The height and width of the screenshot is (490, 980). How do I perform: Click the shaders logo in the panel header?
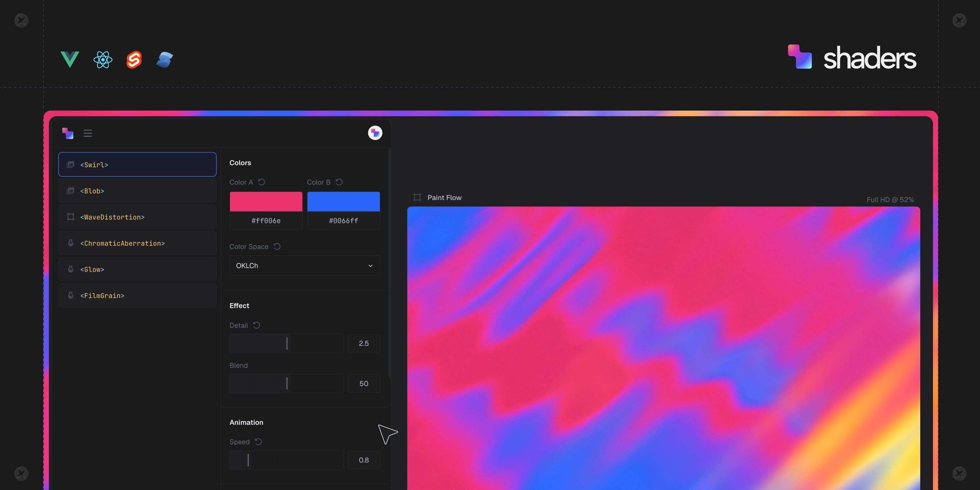tap(68, 133)
